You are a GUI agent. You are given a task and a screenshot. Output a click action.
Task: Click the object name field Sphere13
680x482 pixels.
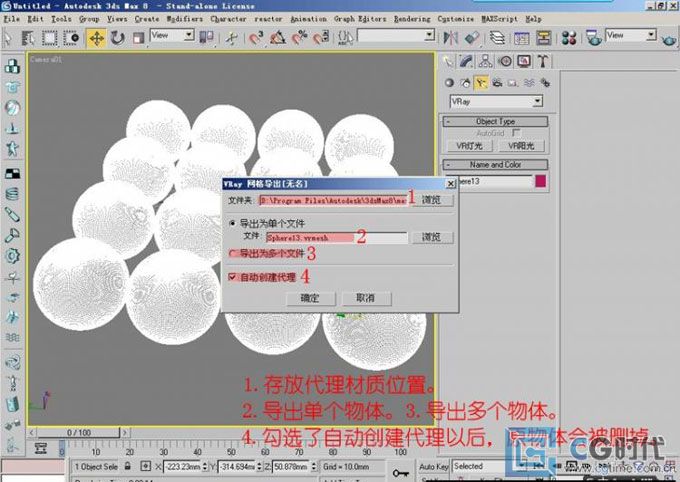tap(494, 181)
